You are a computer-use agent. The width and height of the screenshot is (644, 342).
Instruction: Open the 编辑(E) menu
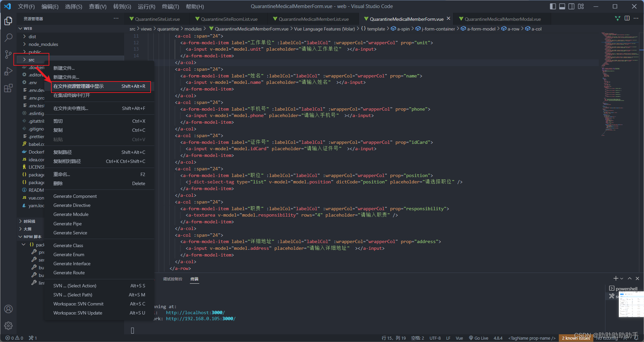(50, 6)
